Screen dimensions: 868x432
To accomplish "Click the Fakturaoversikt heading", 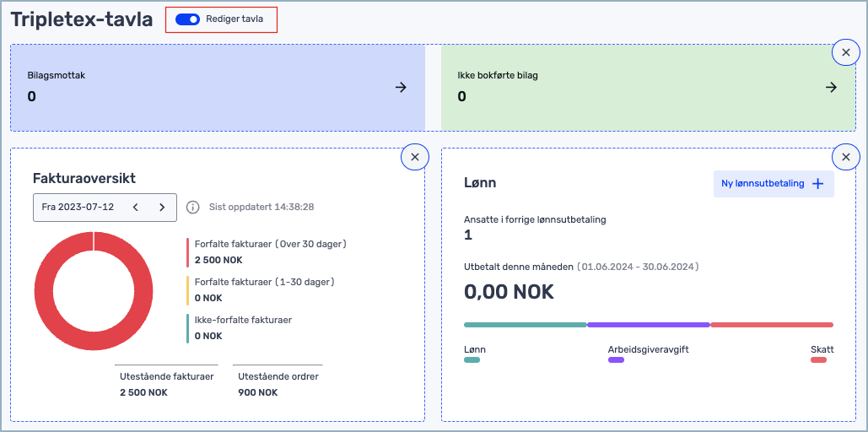I will 84,178.
